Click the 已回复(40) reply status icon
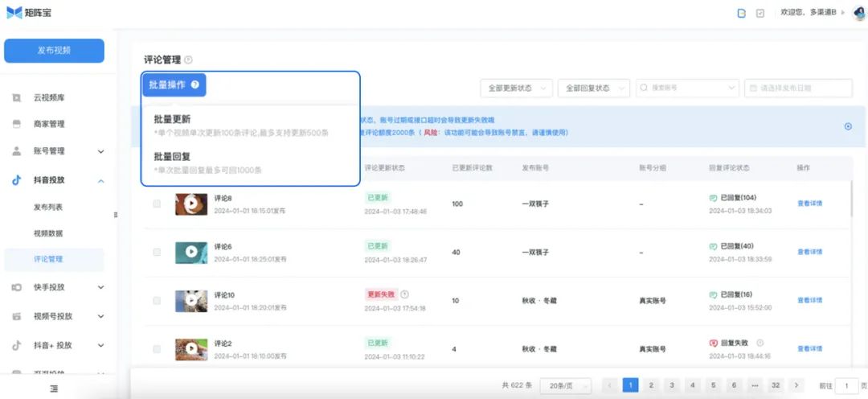Viewport: 868px width, 399px height. click(714, 246)
